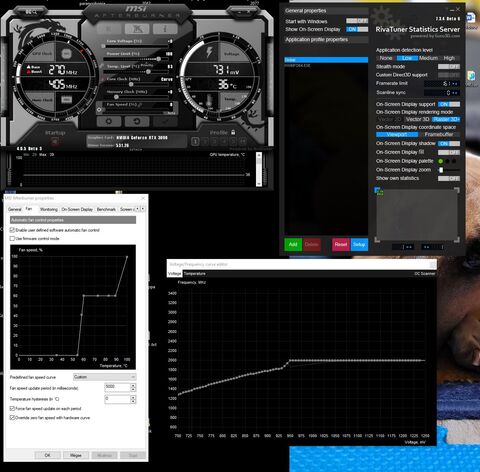Toggle Custom Direct3D support switch

click(449, 75)
